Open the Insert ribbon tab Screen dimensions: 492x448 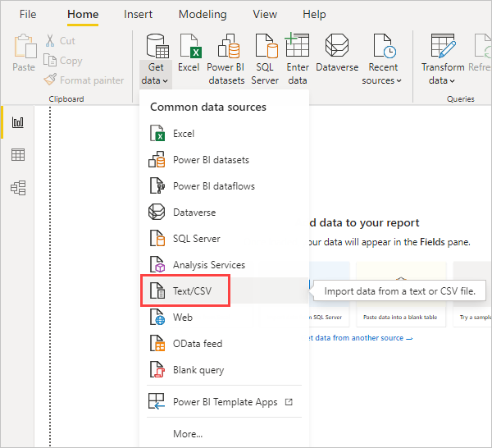pyautogui.click(x=138, y=15)
